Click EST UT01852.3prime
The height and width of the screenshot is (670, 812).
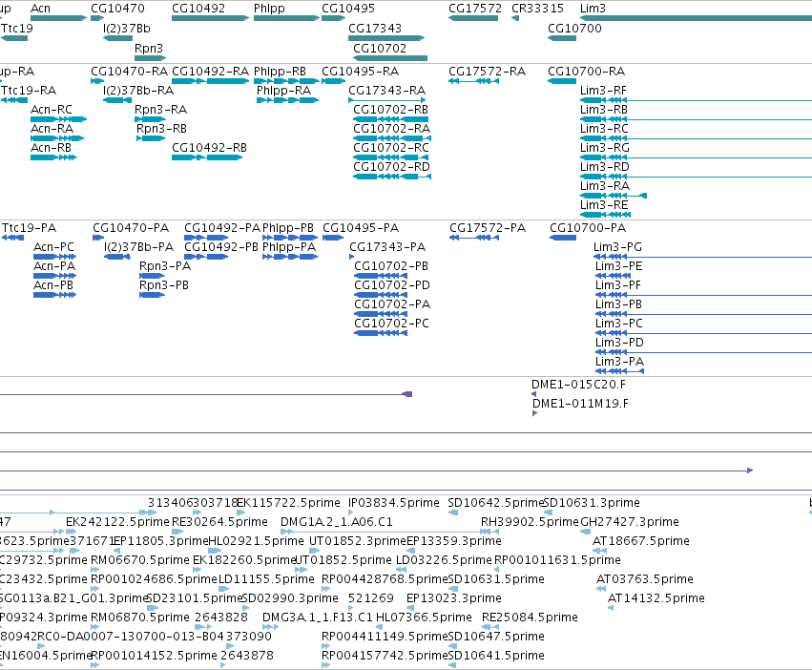(x=357, y=541)
